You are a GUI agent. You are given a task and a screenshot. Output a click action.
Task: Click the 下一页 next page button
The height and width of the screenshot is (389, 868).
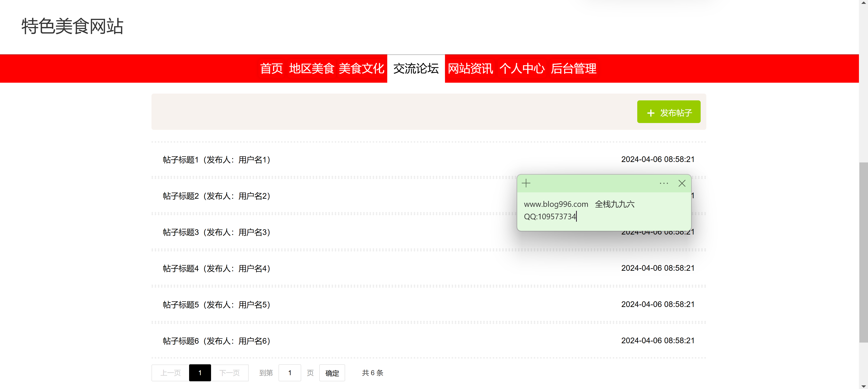click(229, 373)
